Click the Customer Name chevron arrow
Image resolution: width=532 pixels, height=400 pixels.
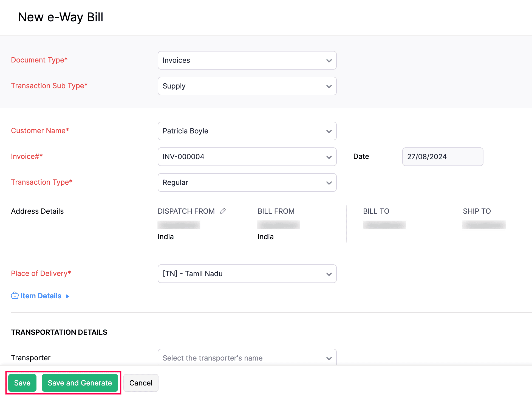[329, 131]
